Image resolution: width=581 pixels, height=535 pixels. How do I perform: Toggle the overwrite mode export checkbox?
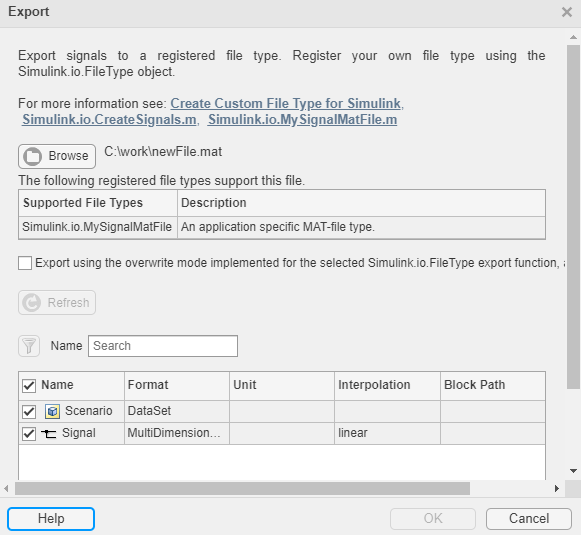pos(25,263)
